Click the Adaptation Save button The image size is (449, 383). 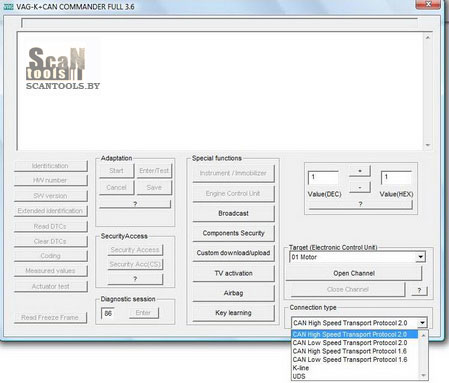click(x=154, y=188)
